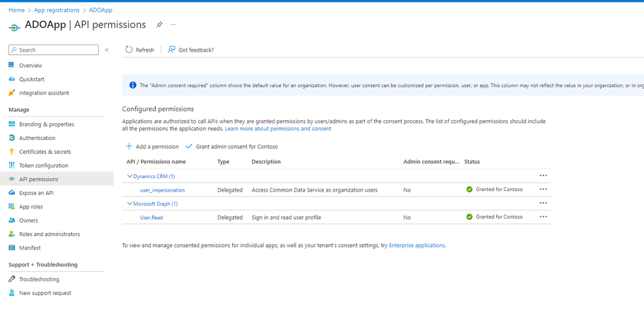This screenshot has height=313, width=644.
Task: Focus the sidebar Search input field
Action: (54, 50)
